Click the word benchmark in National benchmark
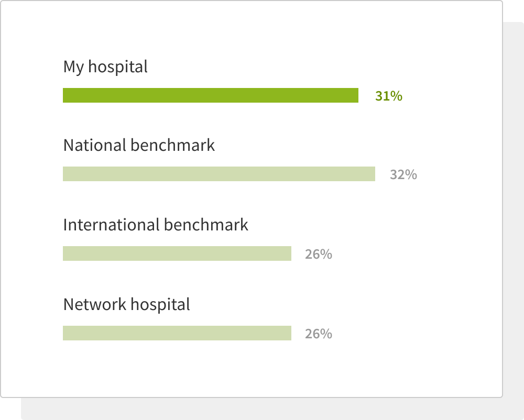This screenshot has width=524, height=420. pyautogui.click(x=172, y=145)
